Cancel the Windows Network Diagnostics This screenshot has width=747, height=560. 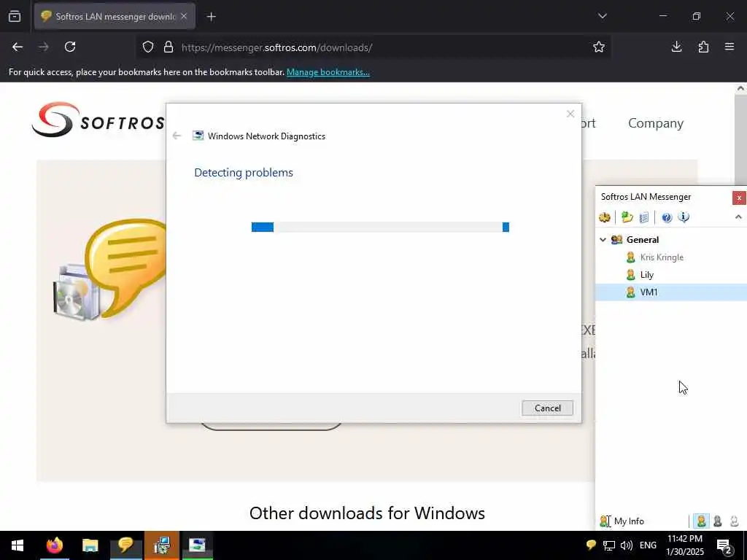point(547,408)
